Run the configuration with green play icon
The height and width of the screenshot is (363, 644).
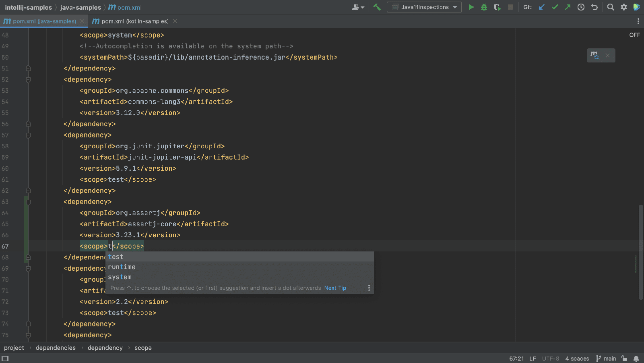click(471, 7)
